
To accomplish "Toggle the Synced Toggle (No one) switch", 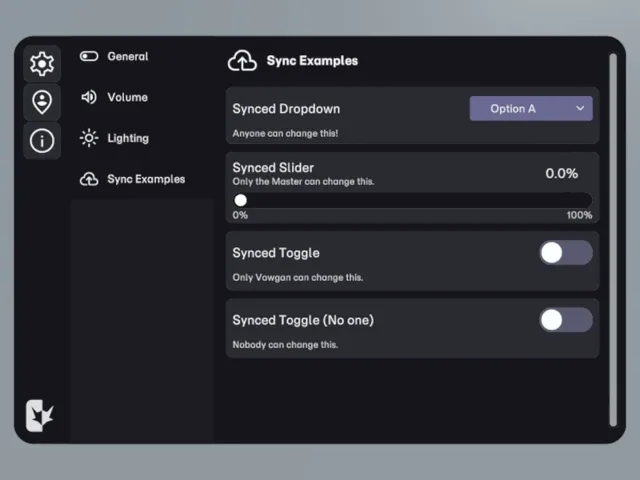I will pyautogui.click(x=566, y=320).
